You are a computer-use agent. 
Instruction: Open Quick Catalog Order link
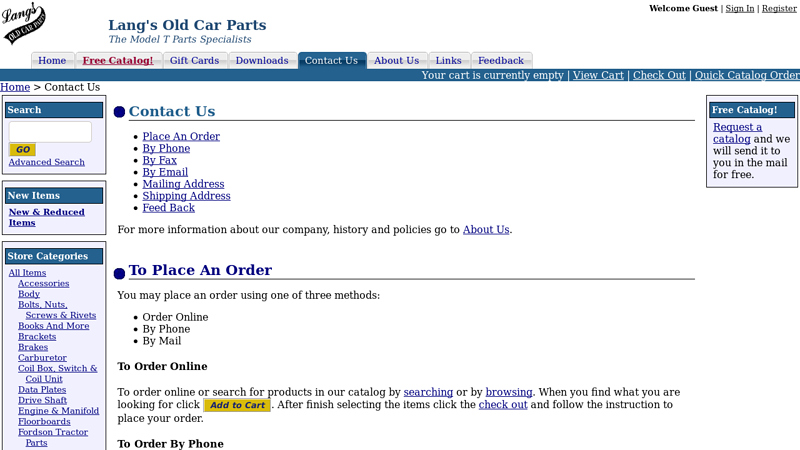click(747, 75)
